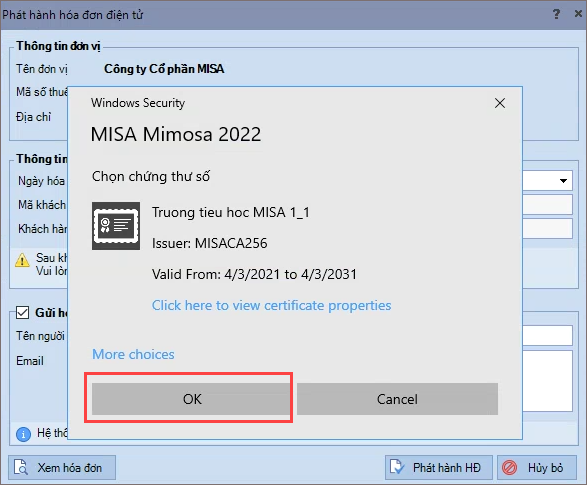Screen dimensions: 587x485
Task: Click Cancel in Windows Security dialog
Action: tap(397, 399)
